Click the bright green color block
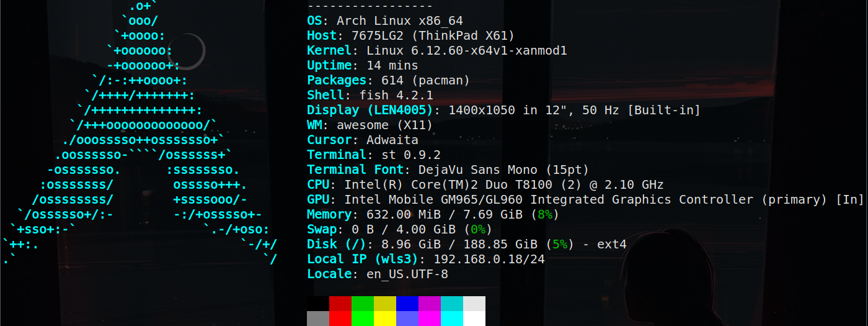This screenshot has height=326, width=868. pyautogui.click(x=363, y=319)
